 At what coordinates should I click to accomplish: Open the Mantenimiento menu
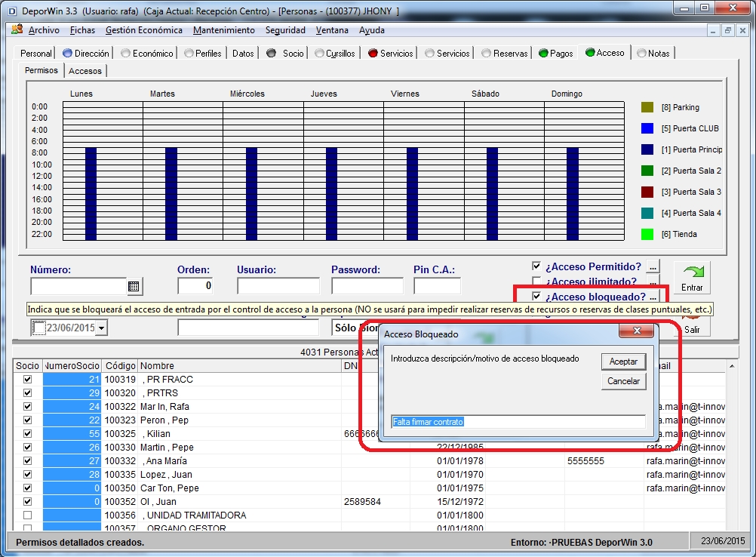pos(224,30)
